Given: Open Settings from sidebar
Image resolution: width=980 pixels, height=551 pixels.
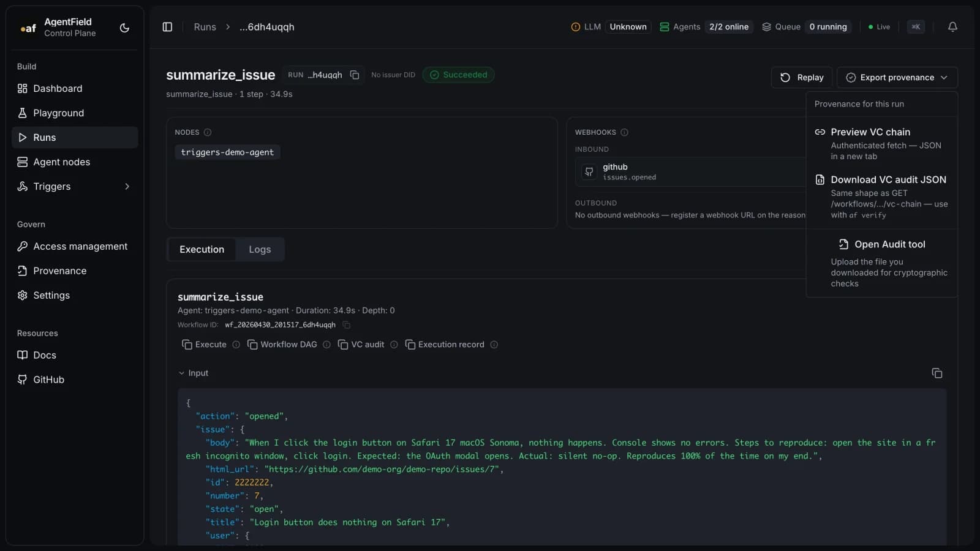Looking at the screenshot, I should pos(75,295).
